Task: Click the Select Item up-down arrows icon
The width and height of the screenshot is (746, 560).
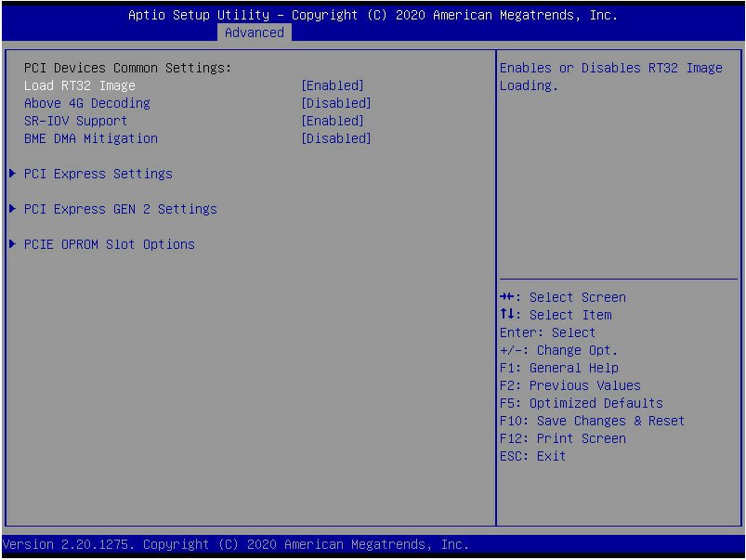Action: [x=506, y=314]
